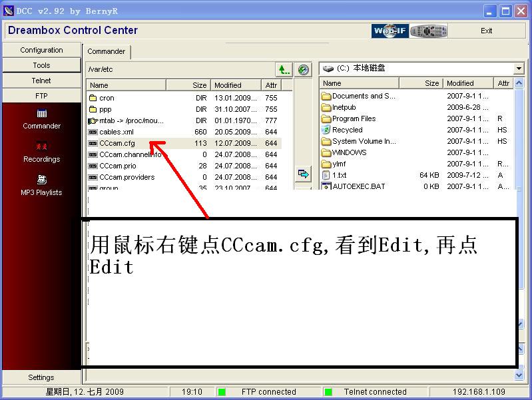Click the Telnet connected status text
The width and height of the screenshot is (532, 400).
click(x=376, y=392)
